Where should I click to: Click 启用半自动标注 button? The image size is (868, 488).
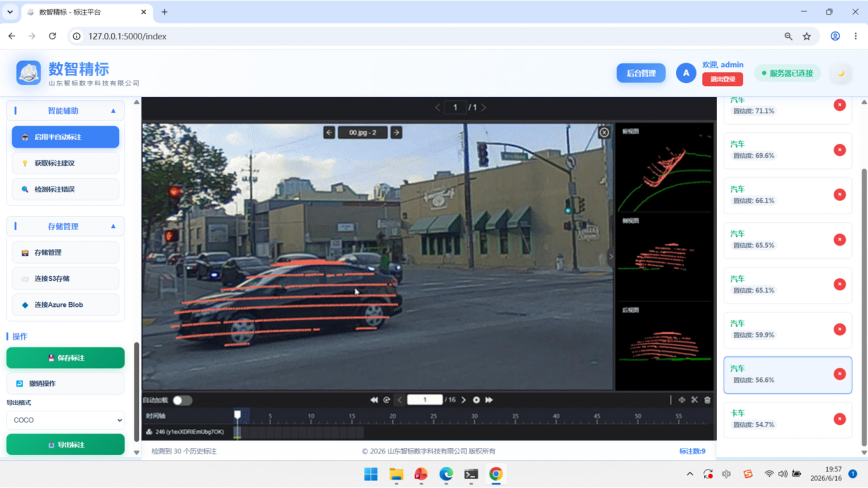click(66, 137)
